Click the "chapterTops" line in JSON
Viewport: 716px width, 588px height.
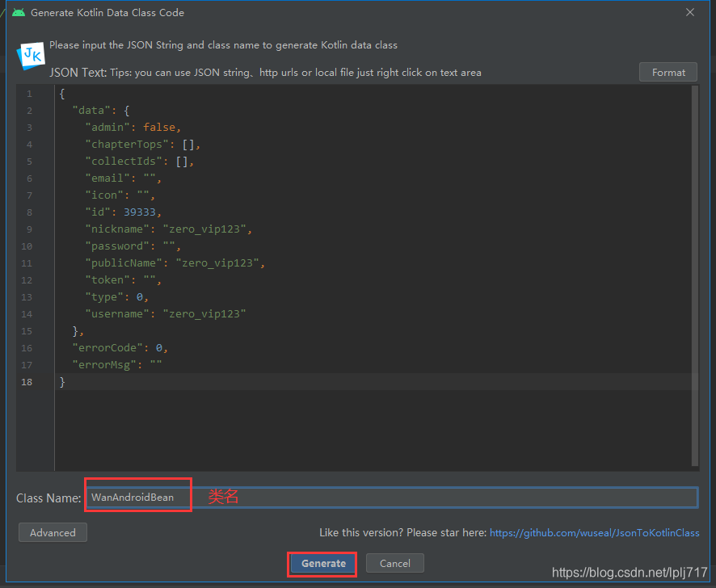click(x=142, y=145)
